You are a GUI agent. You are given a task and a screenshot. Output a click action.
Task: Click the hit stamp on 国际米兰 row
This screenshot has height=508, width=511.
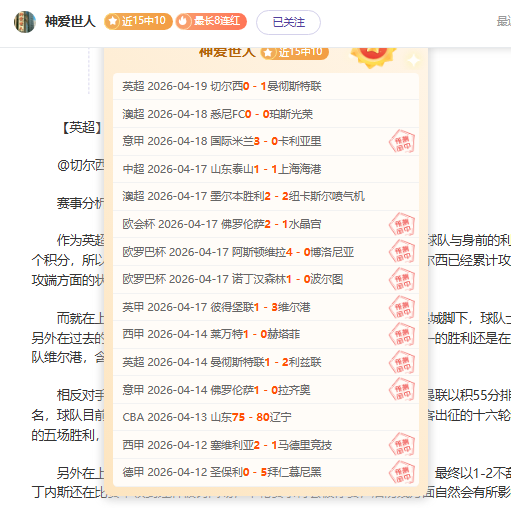tap(402, 142)
